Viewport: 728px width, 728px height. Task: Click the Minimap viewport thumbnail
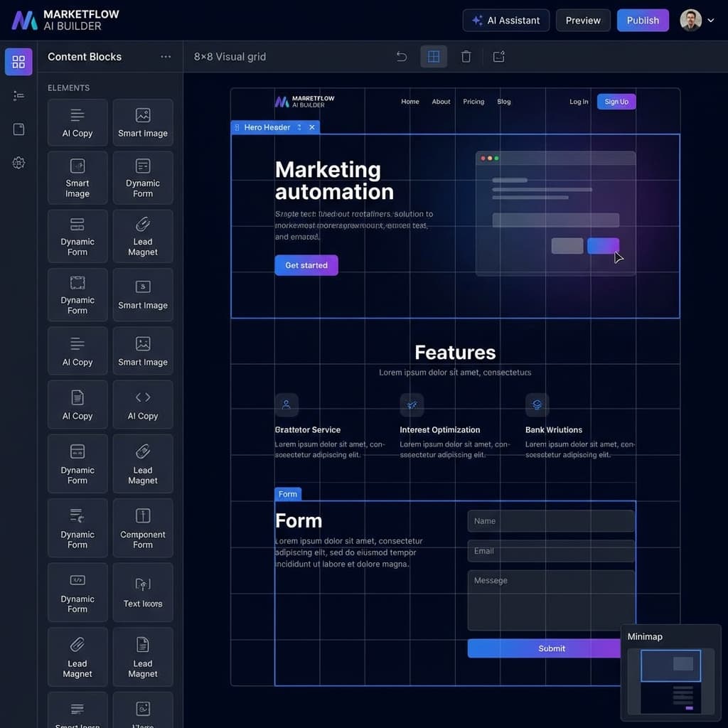670,666
